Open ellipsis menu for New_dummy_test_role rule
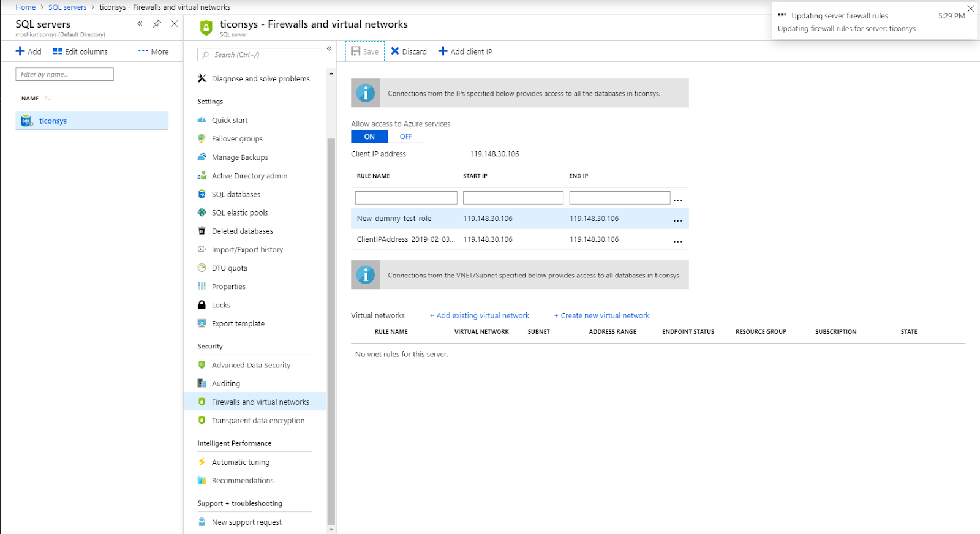Image resolution: width=980 pixels, height=534 pixels. click(678, 220)
